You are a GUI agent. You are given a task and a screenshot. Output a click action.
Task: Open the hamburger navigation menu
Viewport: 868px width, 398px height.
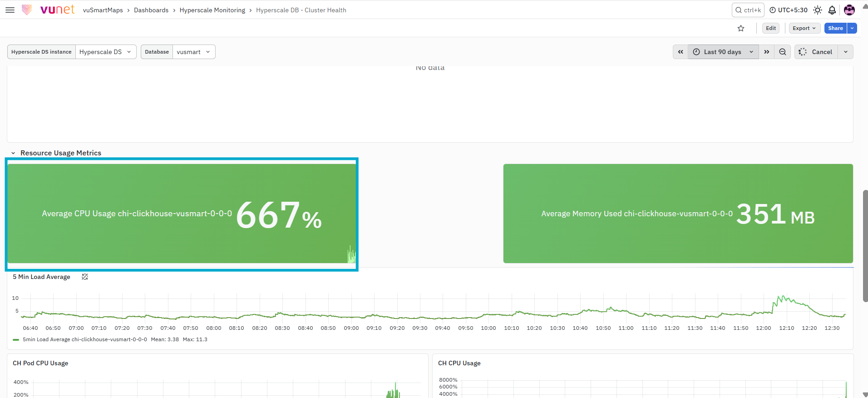coord(10,10)
